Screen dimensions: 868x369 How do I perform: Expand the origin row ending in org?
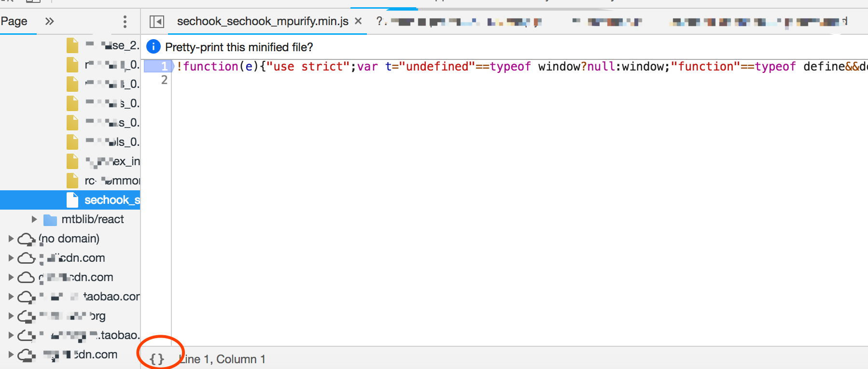coord(11,316)
